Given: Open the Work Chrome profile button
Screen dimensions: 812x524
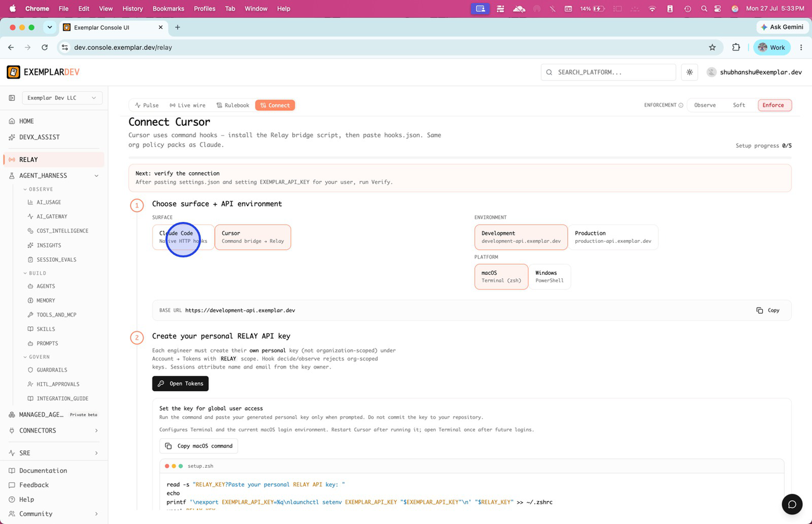Looking at the screenshot, I should pos(771,48).
